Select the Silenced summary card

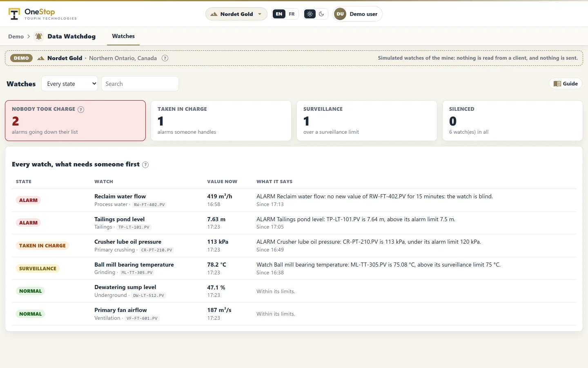(512, 121)
